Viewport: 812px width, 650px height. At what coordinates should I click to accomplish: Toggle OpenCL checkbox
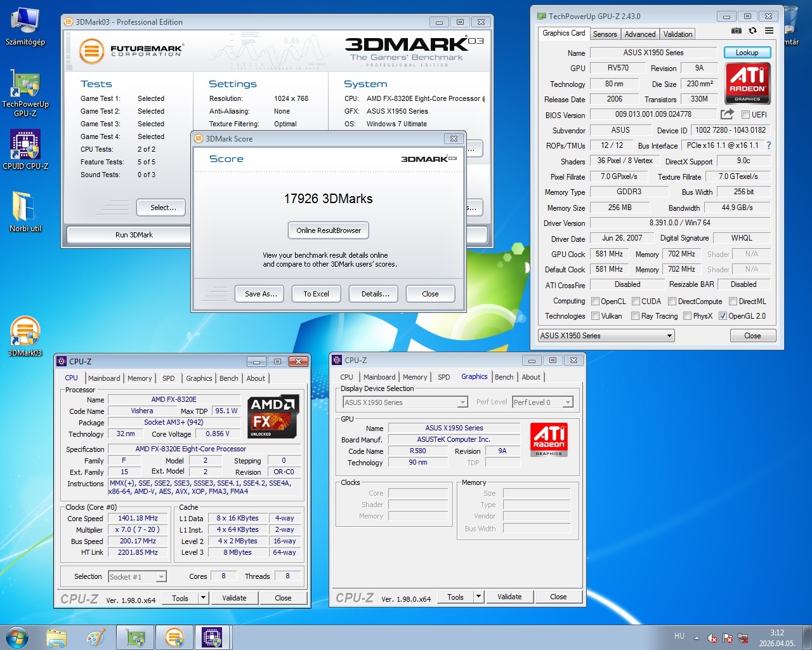595,302
